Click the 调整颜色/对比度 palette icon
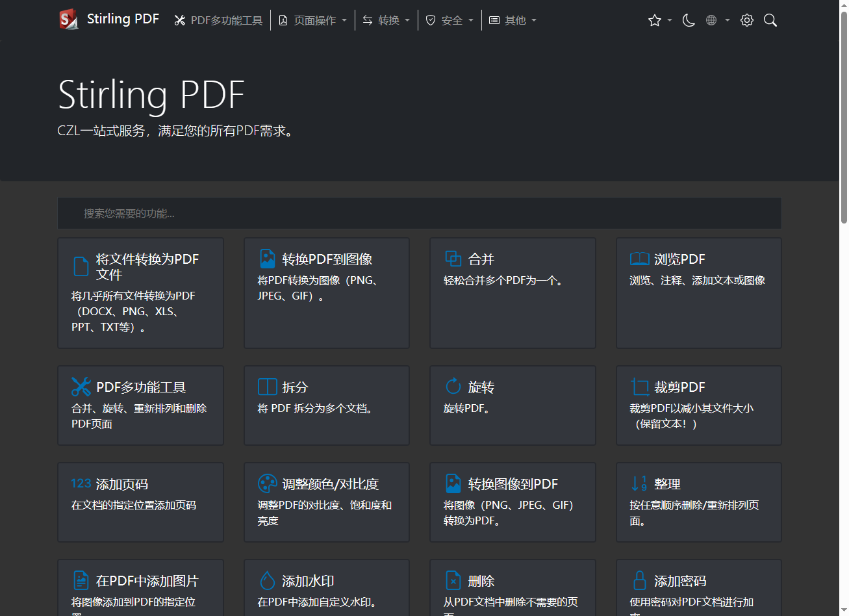This screenshot has width=849, height=616. click(x=267, y=483)
